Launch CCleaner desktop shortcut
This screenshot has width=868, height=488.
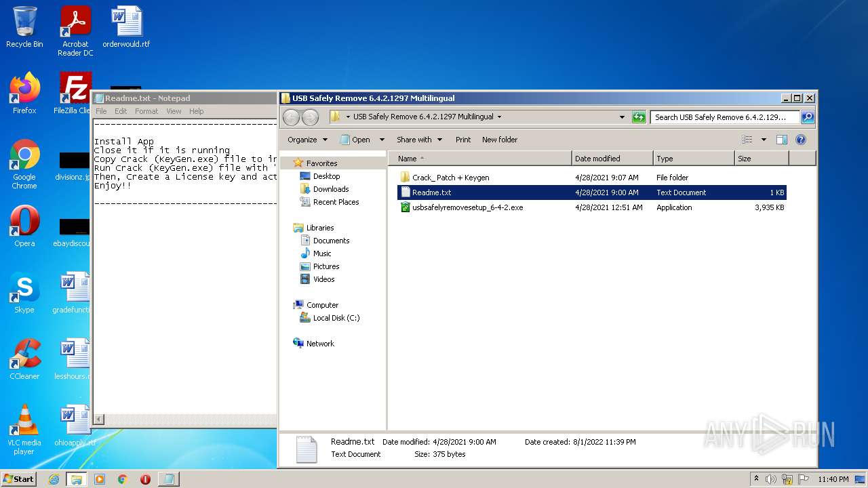pyautogui.click(x=24, y=359)
